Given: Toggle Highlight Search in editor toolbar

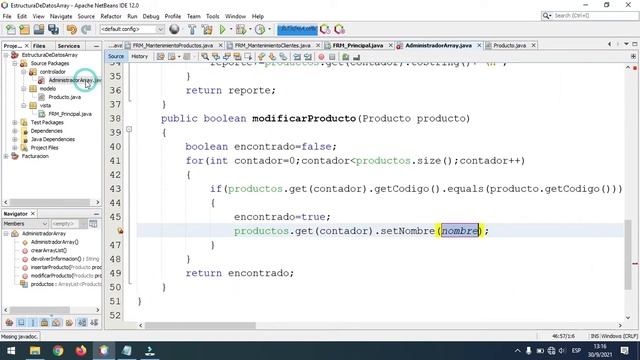Looking at the screenshot, I should click(x=237, y=57).
